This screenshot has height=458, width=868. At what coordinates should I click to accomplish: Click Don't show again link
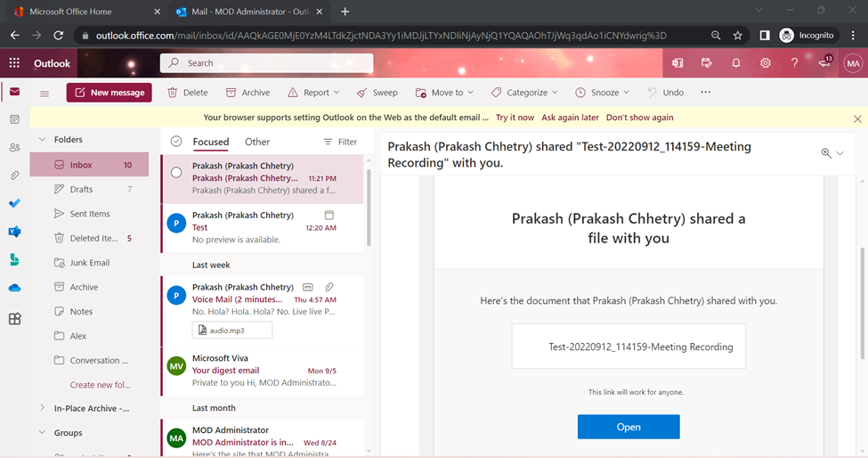click(x=639, y=118)
